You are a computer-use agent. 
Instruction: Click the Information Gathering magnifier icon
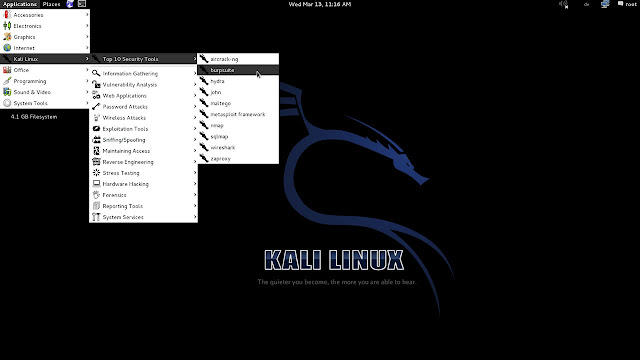(96, 73)
